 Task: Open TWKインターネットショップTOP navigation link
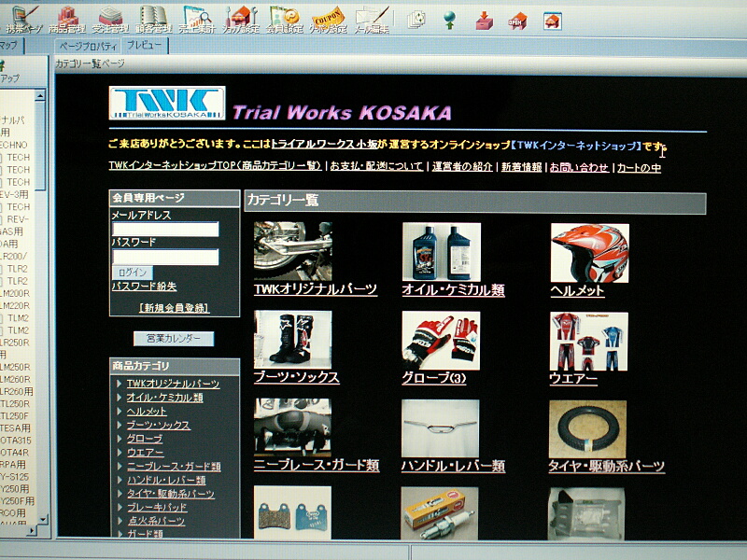(215, 166)
